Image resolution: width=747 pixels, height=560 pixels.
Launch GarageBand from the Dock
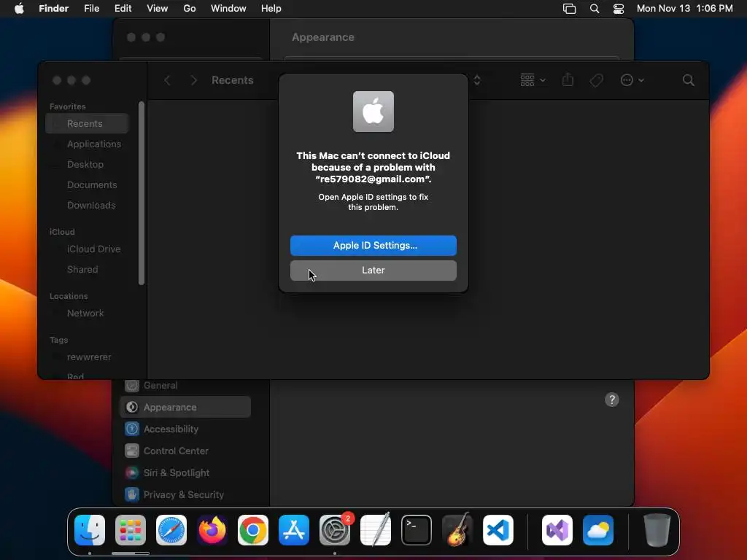[x=457, y=530]
